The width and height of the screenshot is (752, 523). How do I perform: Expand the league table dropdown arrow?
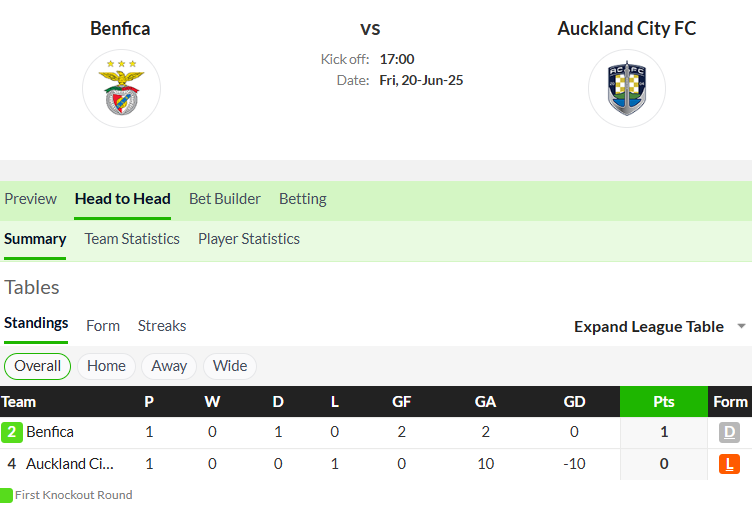click(741, 326)
